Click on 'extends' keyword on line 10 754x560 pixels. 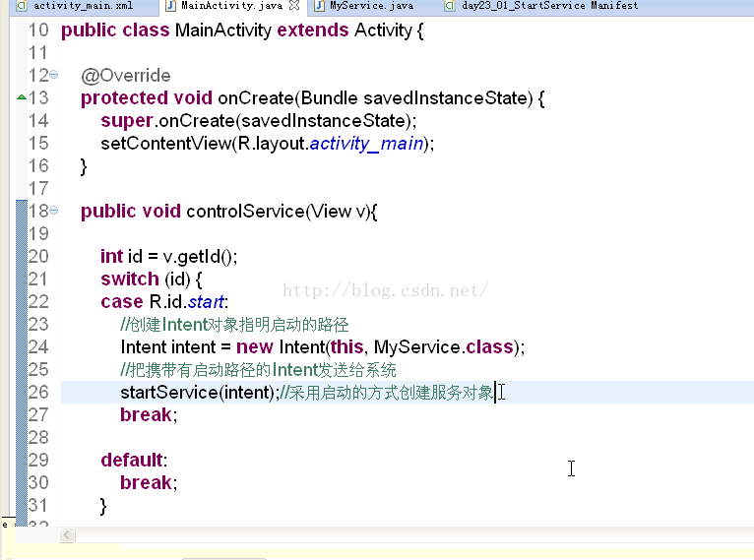tap(313, 31)
